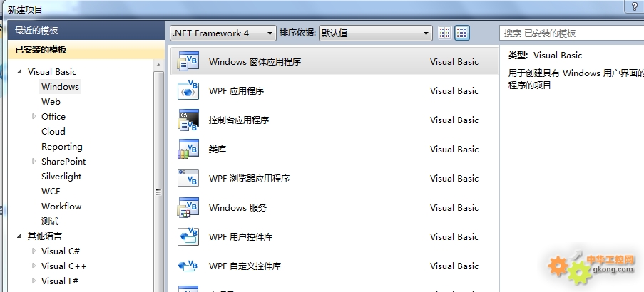Click the tree panel scrollbar thumb
The height and width of the screenshot is (292, 644).
point(158,180)
